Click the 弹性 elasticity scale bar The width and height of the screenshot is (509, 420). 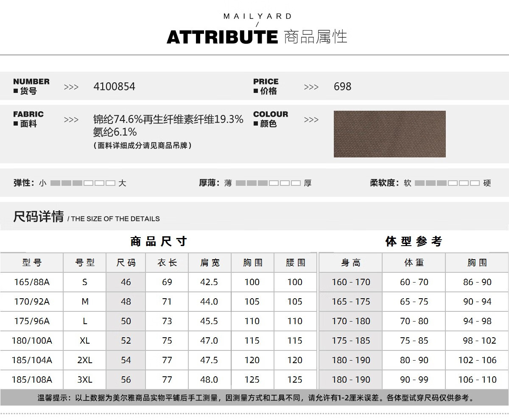coord(83,183)
